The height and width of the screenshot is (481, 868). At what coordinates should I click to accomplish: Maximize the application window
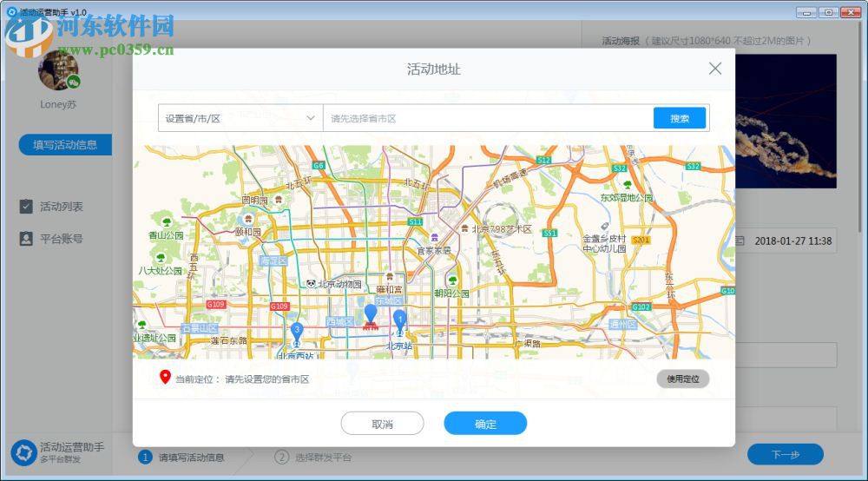pyautogui.click(x=828, y=12)
